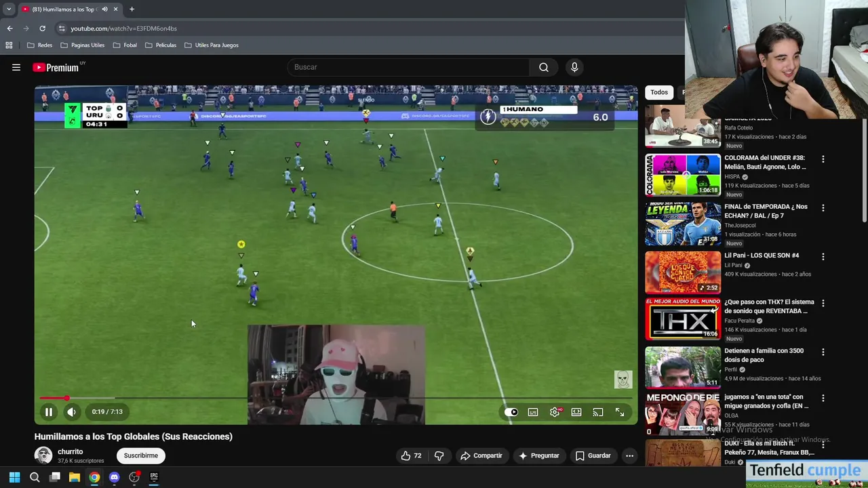The height and width of the screenshot is (488, 868).
Task: Open the YouTube guide hamburger menu
Action: tap(16, 67)
